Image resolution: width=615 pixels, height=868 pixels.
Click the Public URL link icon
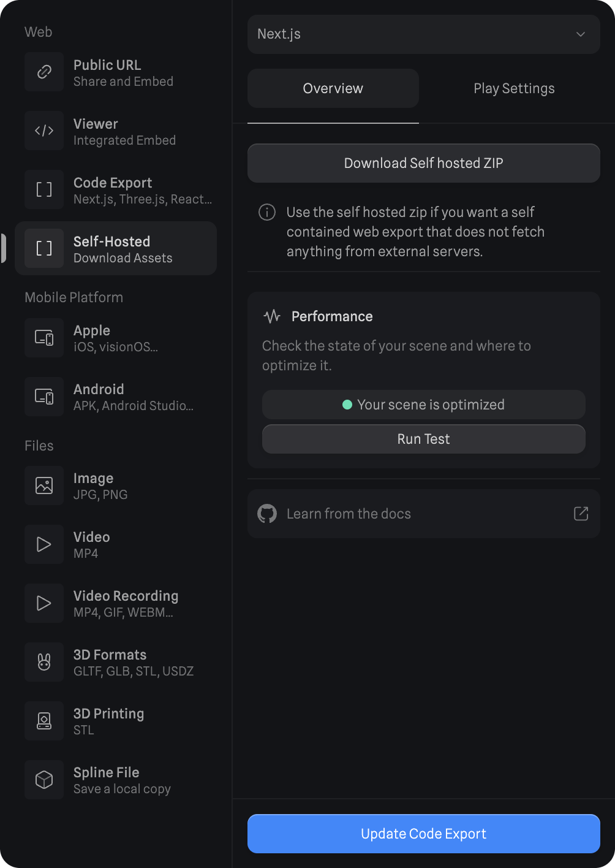point(44,72)
